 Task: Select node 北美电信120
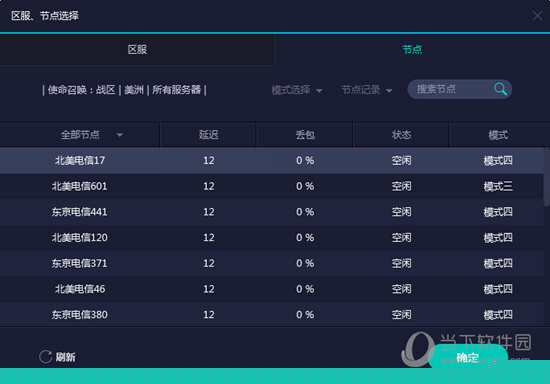coord(272,237)
